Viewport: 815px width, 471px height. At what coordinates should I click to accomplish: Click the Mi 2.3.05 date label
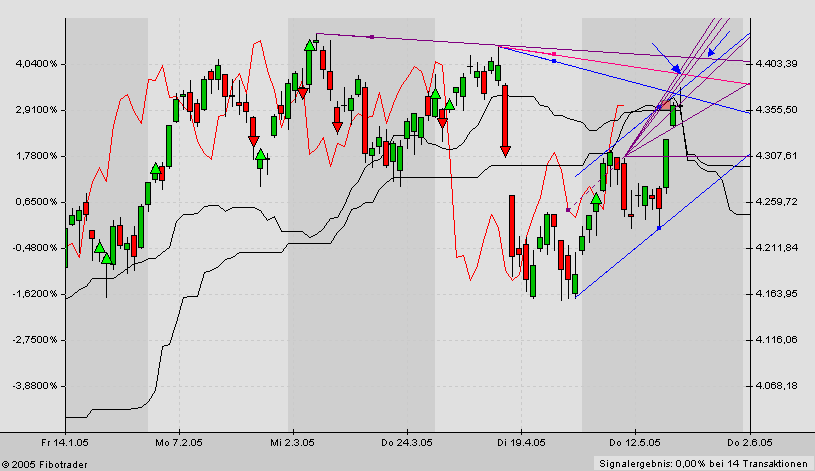(292, 443)
